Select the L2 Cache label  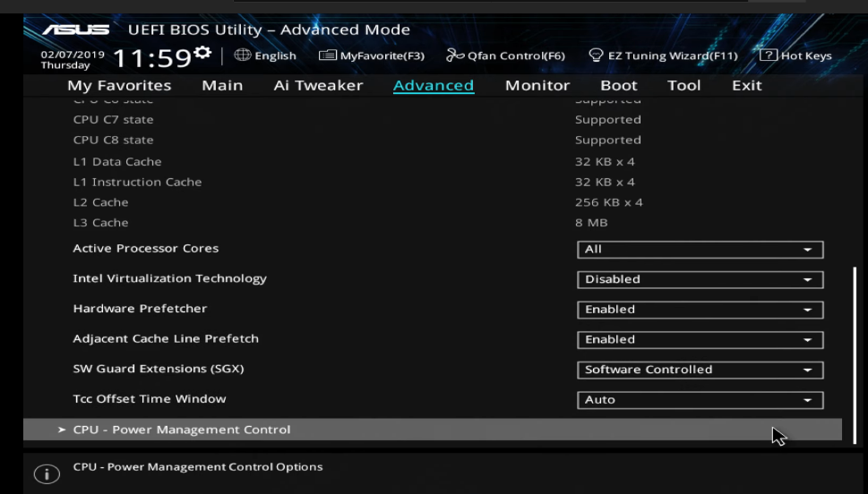tap(100, 202)
